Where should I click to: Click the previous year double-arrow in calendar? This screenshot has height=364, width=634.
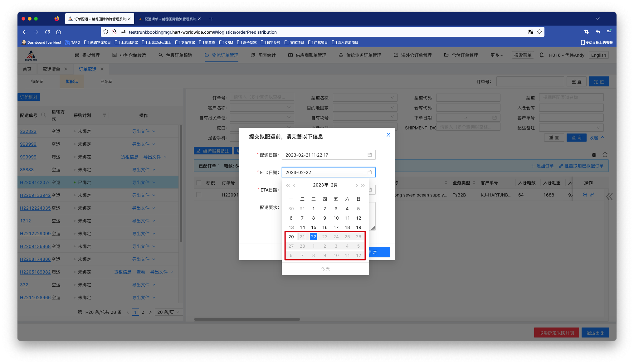[288, 185]
